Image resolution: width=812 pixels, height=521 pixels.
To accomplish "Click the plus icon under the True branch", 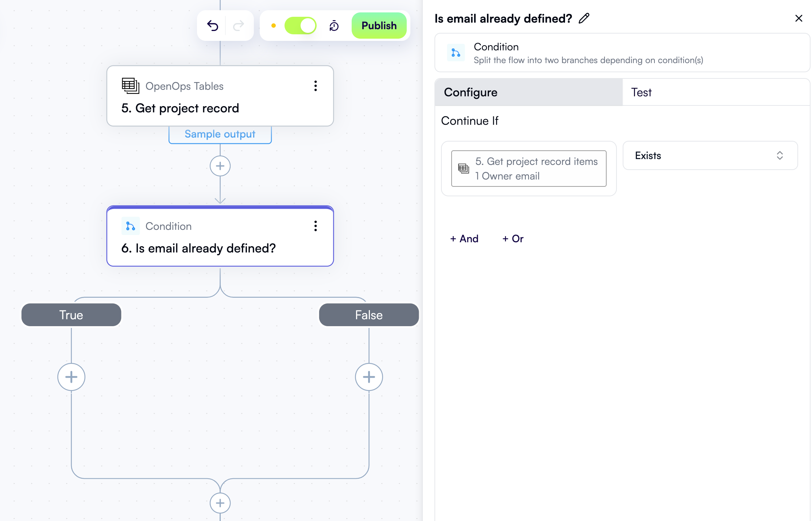I will click(x=71, y=377).
